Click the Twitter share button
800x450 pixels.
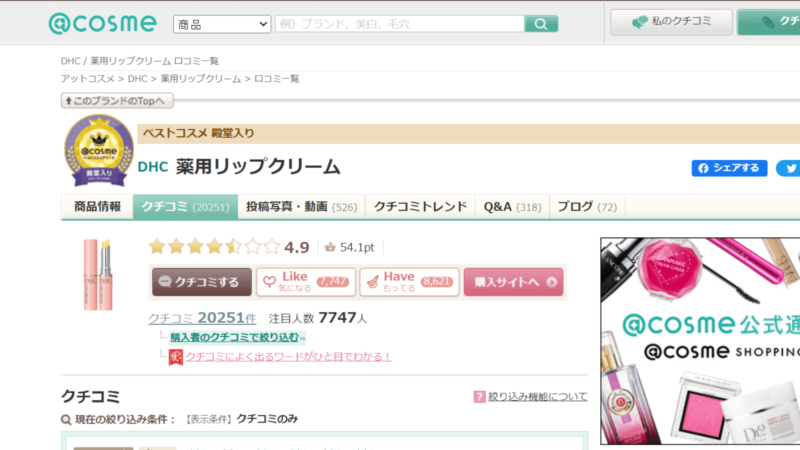pyautogui.click(x=788, y=168)
